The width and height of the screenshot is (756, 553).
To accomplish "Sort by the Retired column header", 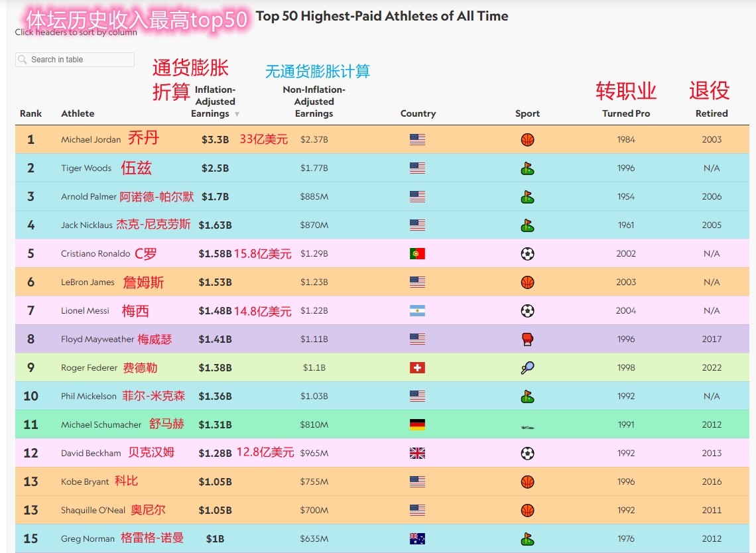I will (712, 113).
